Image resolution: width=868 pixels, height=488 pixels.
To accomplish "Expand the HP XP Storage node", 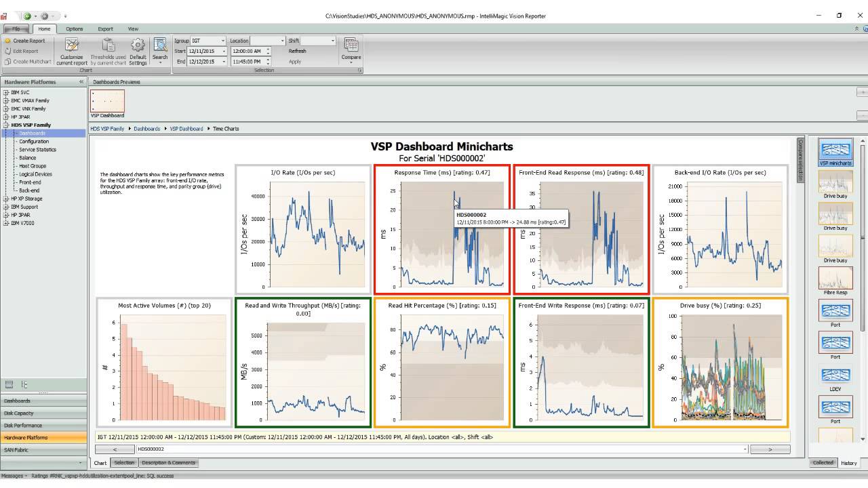I will coord(6,199).
